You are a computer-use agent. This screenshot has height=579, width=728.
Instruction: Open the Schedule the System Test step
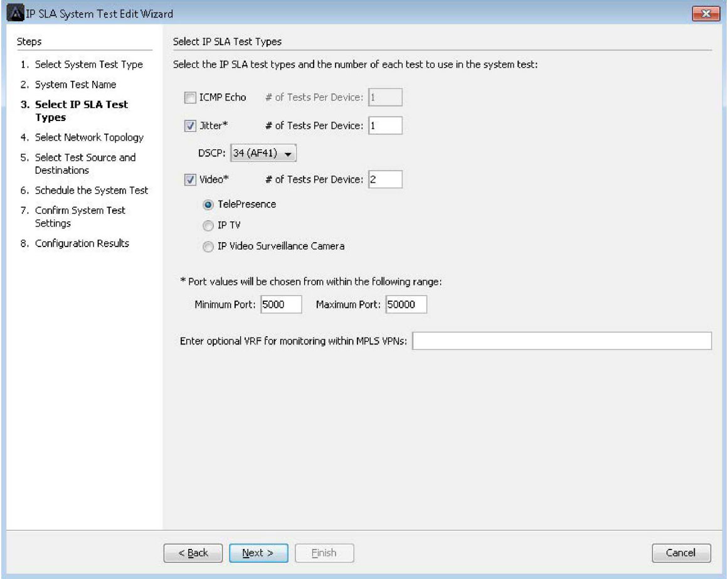click(x=92, y=190)
